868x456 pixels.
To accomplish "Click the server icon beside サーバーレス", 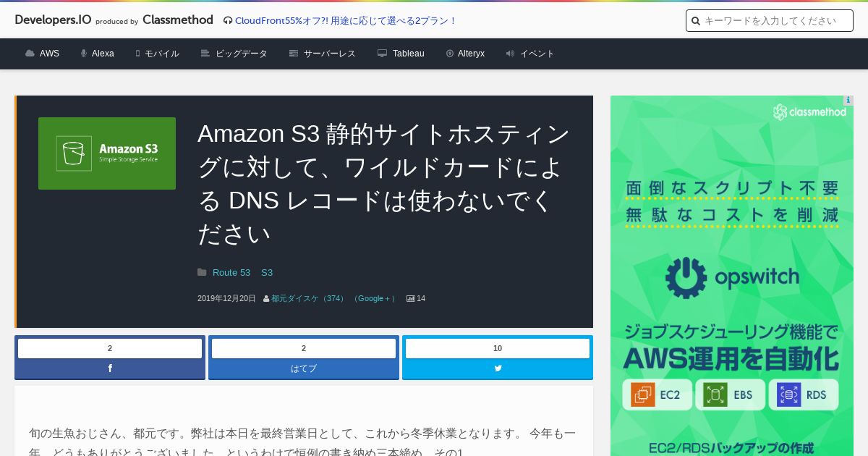I will [x=294, y=54].
